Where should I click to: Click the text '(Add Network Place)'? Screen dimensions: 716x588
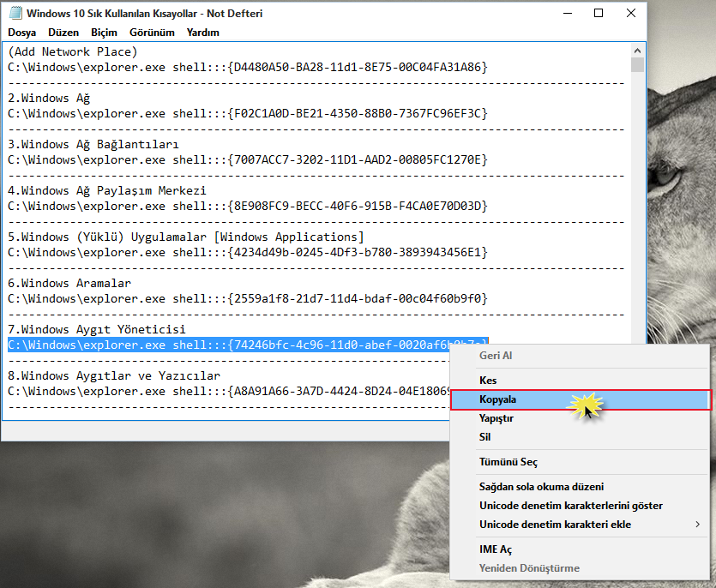73,51
